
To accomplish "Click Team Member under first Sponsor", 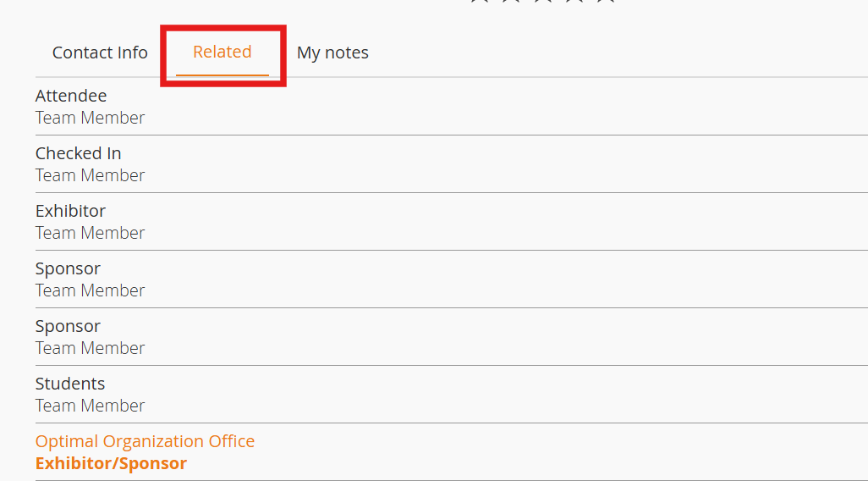I will tap(90, 290).
